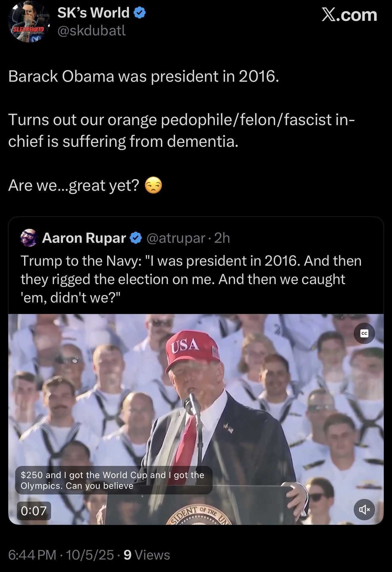The image size is (392, 572).
Task: Click the 2h timestamp on quoted post
Action: (x=222, y=238)
